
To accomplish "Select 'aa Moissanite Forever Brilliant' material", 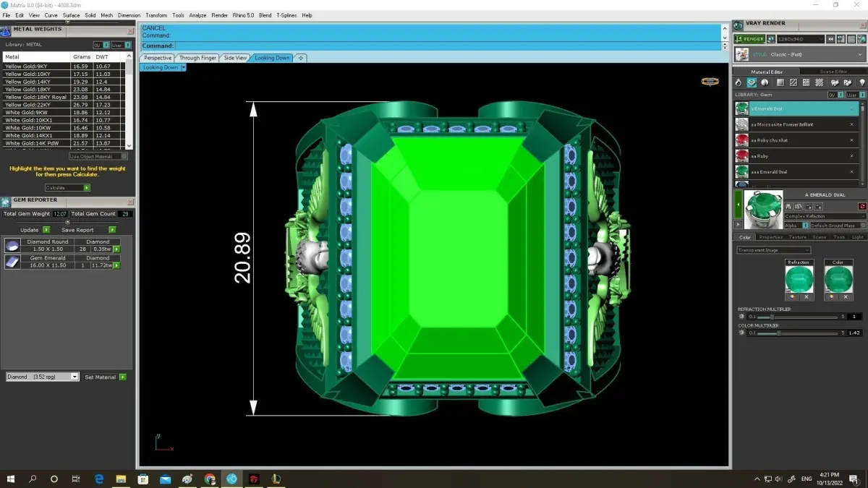I will [x=797, y=124].
